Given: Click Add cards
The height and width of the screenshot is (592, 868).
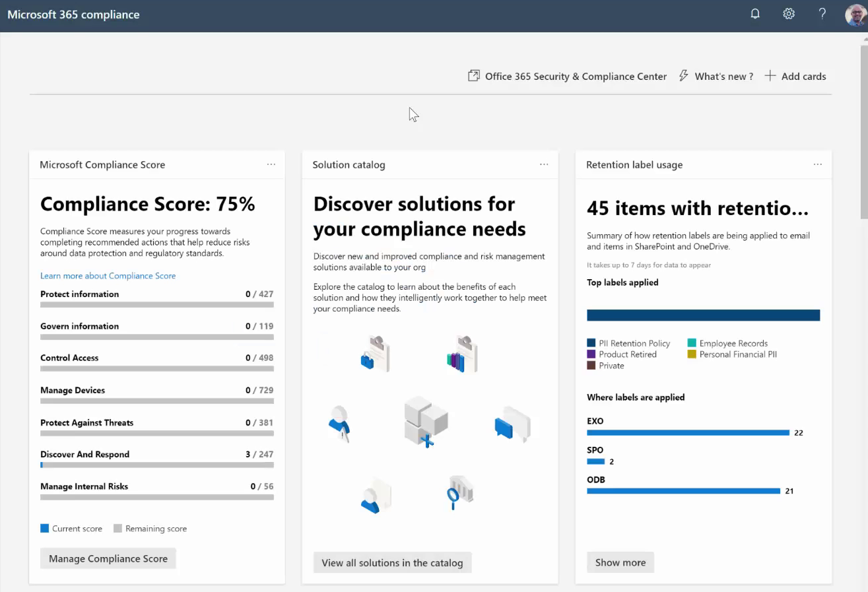Looking at the screenshot, I should point(803,77).
